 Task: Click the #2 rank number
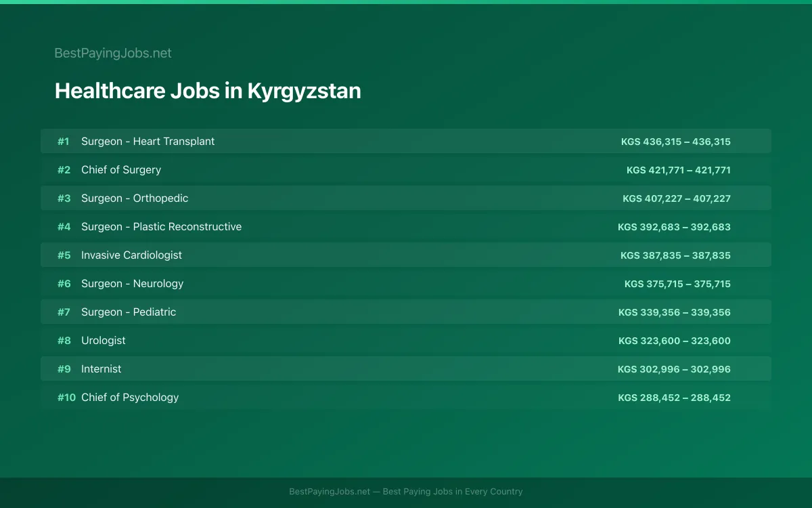tap(64, 170)
